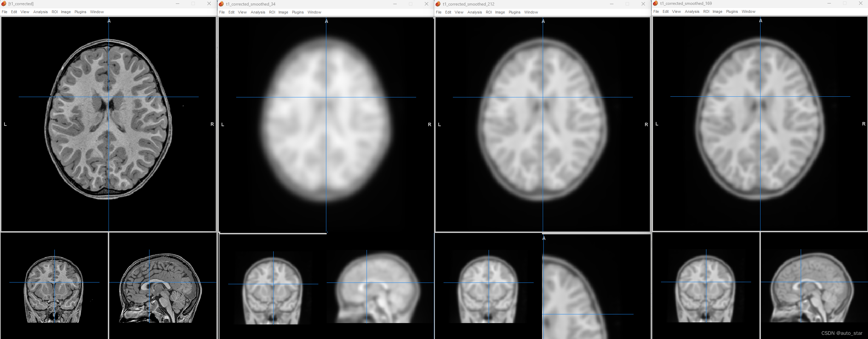The height and width of the screenshot is (339, 868).
Task: Select the blurred axial slice in the smoothed_34 window
Action: (x=326, y=124)
